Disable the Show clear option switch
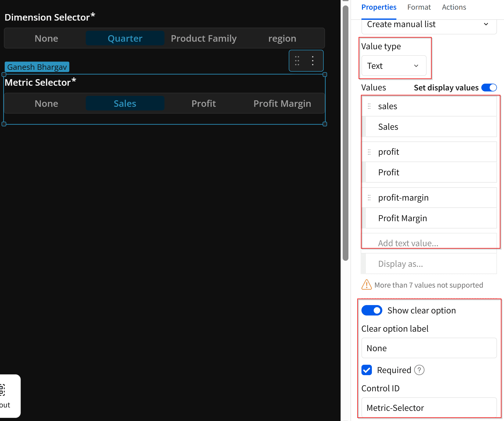The width and height of the screenshot is (504, 421). [372, 310]
